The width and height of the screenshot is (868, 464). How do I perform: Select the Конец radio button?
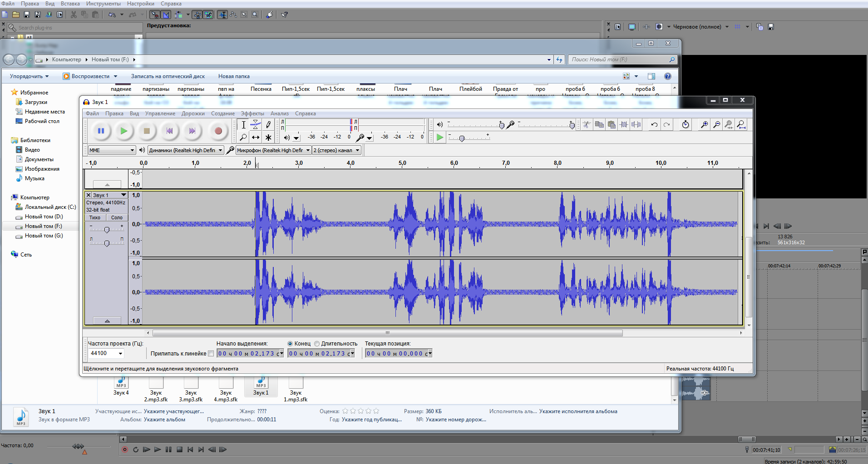coord(290,344)
